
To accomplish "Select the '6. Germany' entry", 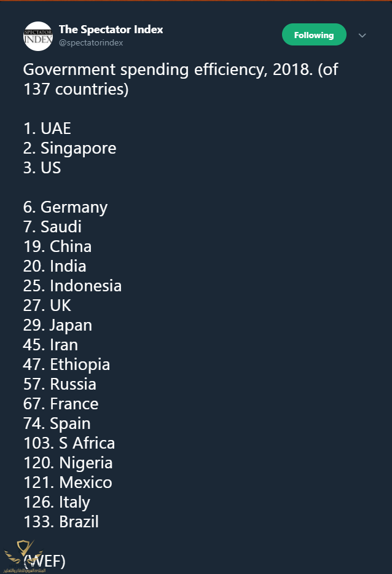I will [x=65, y=208].
